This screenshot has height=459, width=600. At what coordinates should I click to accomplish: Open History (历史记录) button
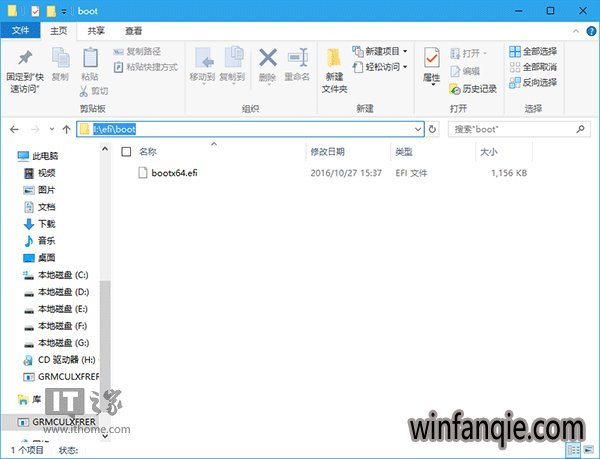473,89
